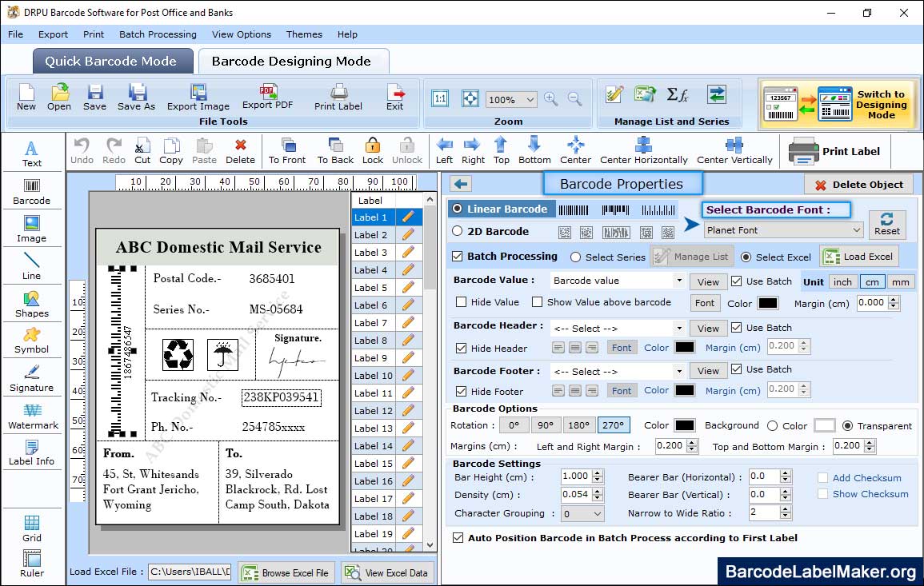Viewport: 924px width, 586px height.
Task: Create a New file from File Tools
Action: click(26, 98)
